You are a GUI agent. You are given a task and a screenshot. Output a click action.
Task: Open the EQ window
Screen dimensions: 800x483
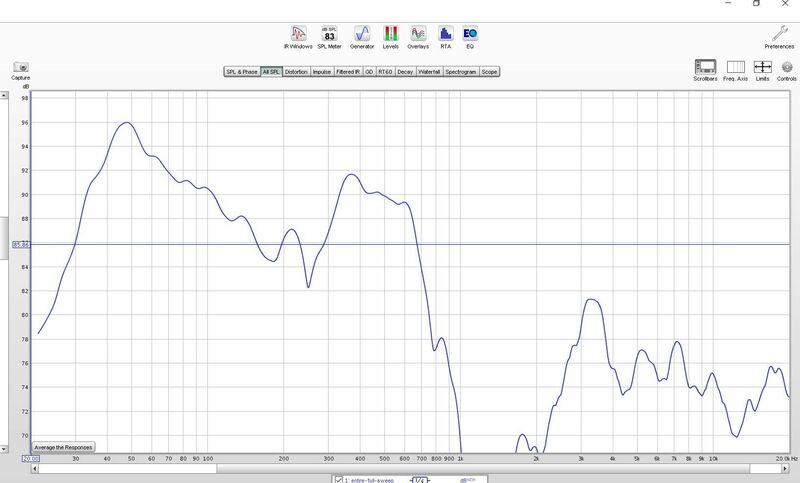(x=470, y=37)
